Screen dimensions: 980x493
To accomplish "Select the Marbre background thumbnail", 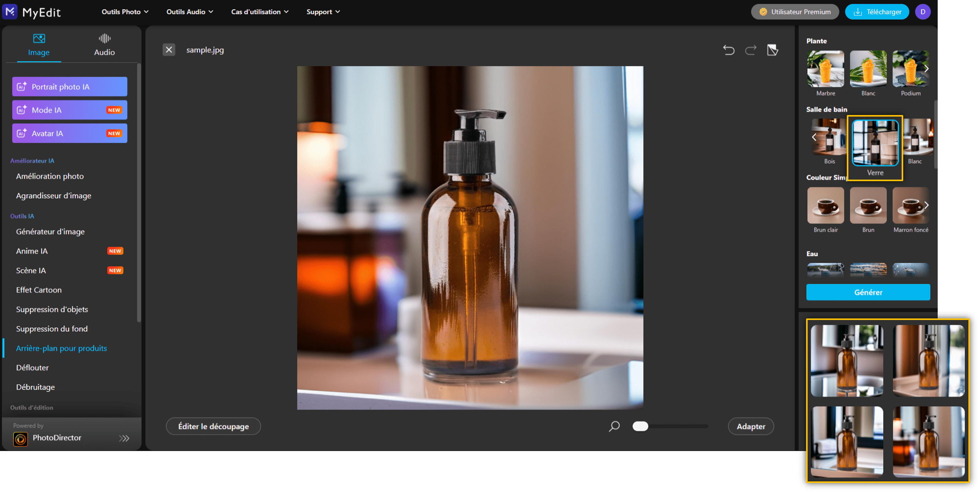I will [825, 69].
